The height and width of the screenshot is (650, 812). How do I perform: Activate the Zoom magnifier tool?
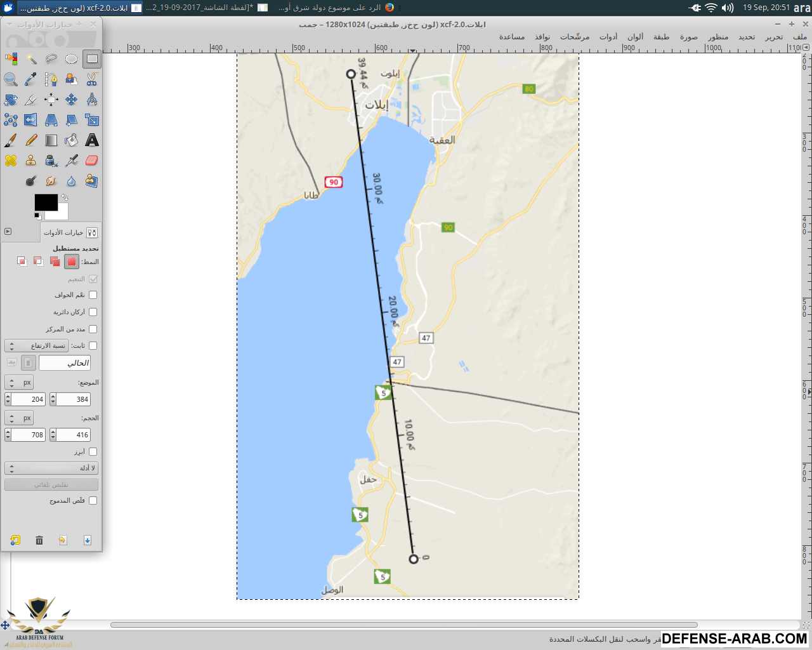pyautogui.click(x=11, y=79)
